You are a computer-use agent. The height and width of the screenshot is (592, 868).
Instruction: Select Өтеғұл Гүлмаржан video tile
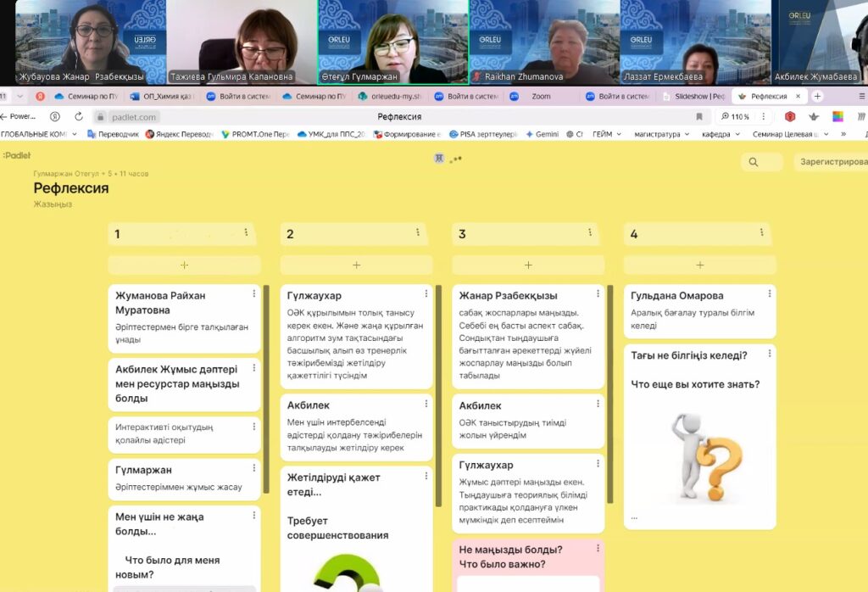pyautogui.click(x=392, y=42)
